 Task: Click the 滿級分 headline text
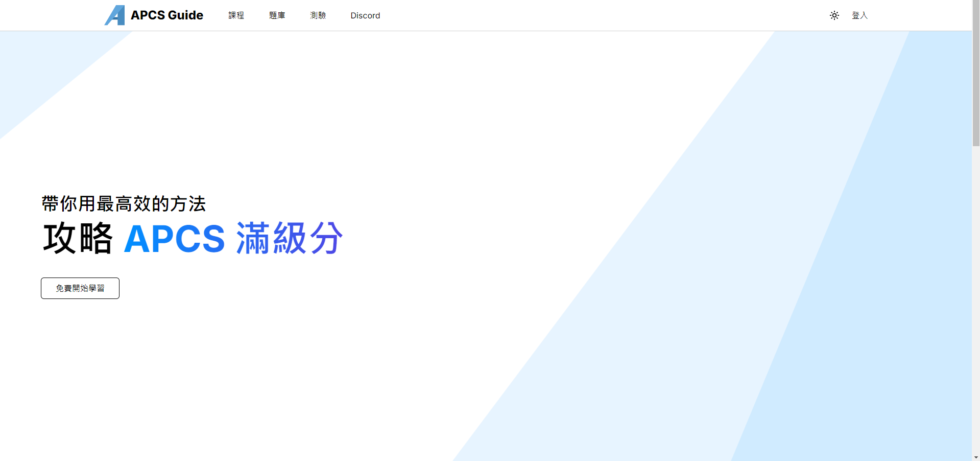pos(290,238)
